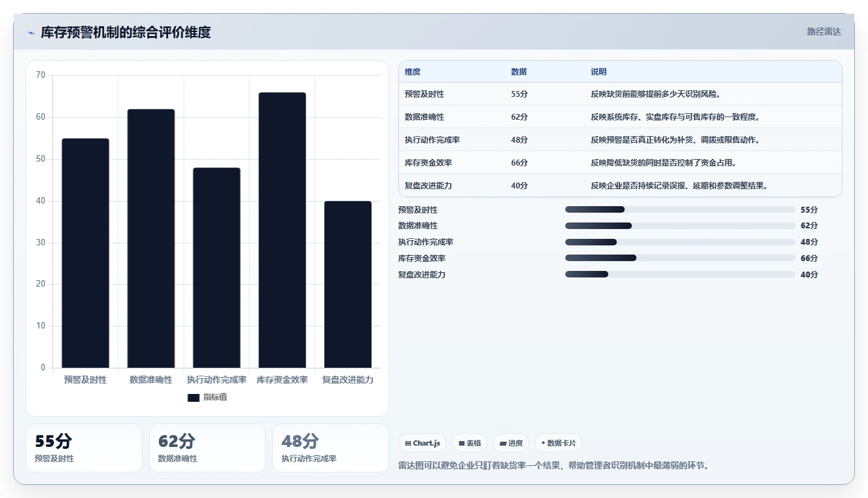Click the 数据准确性 x-axis label under the chart
868x498 pixels.
coord(151,380)
